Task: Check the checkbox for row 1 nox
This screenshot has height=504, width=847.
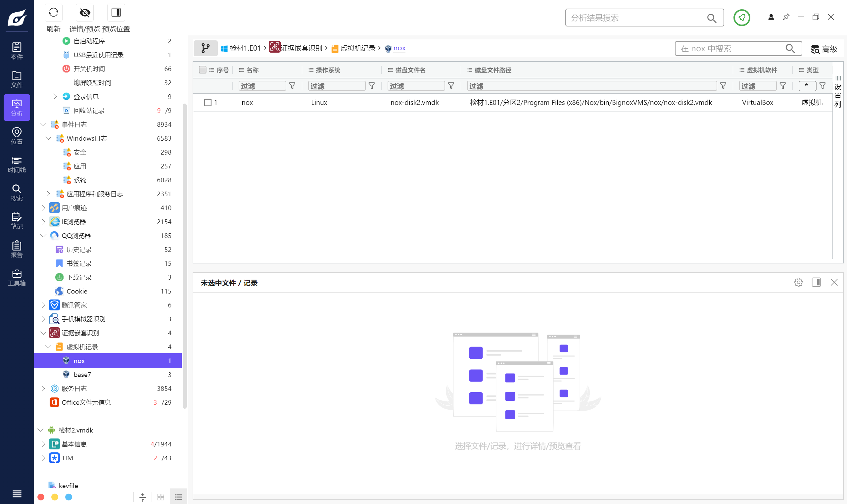Action: [x=208, y=103]
